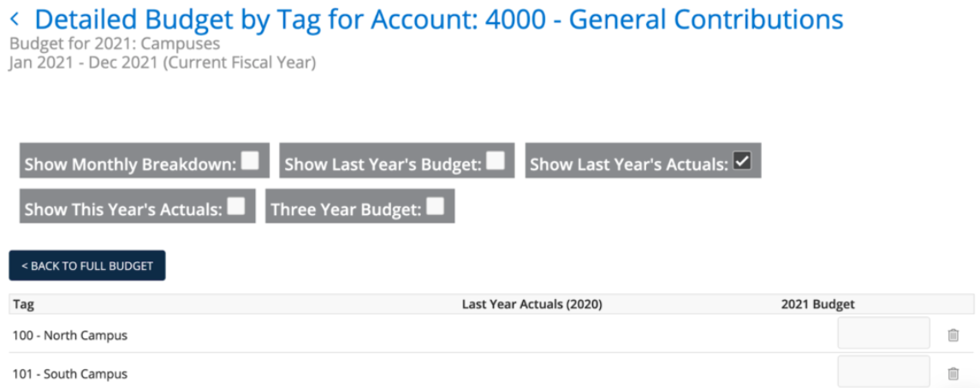Image resolution: width=980 pixels, height=388 pixels.
Task: Enable Show Monthly Breakdown checkbox
Action: [250, 161]
